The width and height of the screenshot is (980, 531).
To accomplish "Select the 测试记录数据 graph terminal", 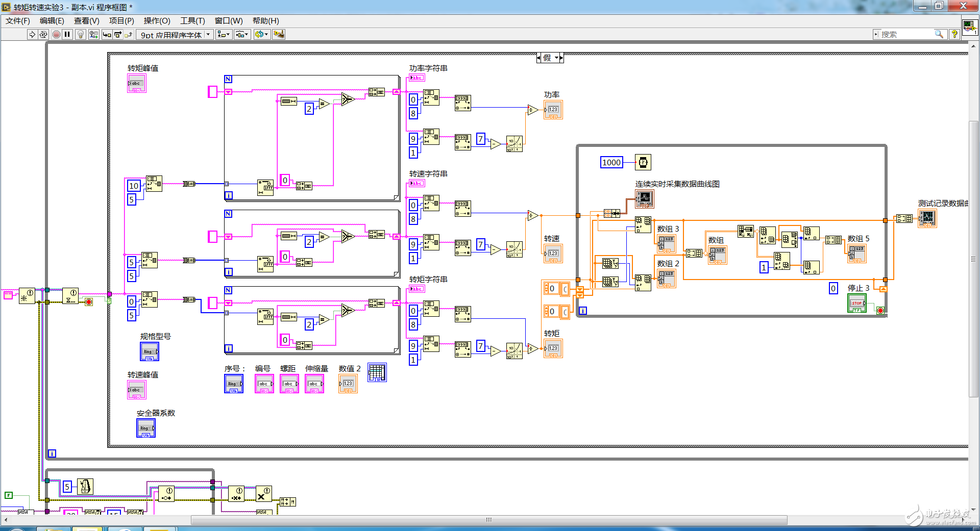I will 927,218.
